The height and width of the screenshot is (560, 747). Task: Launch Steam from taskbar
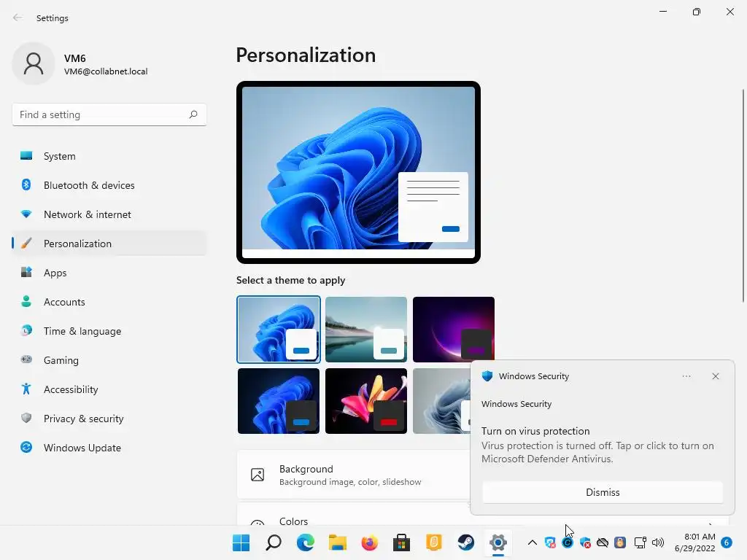pos(466,542)
